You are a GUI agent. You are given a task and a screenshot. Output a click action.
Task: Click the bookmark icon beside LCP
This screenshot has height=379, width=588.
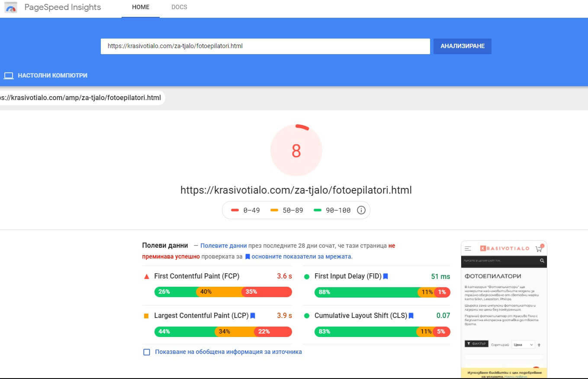coord(253,316)
